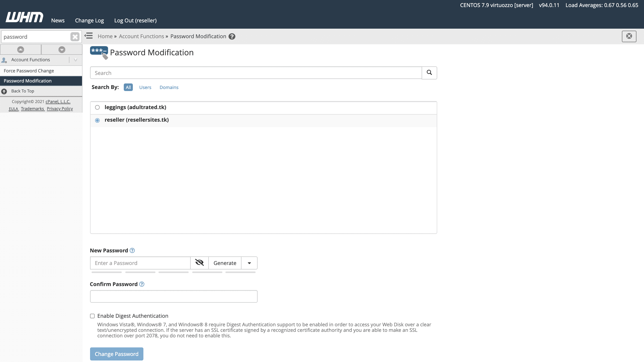The height and width of the screenshot is (362, 644).
Task: Focus the Enter a Password field
Action: point(140,263)
